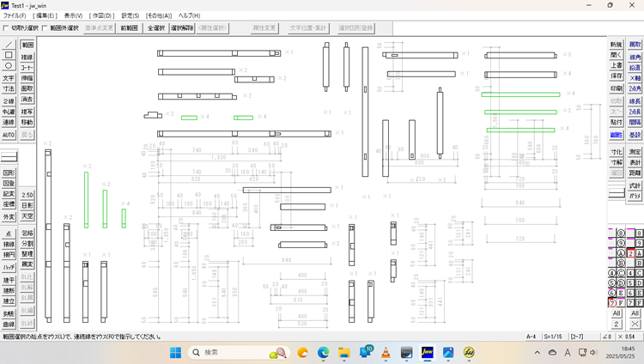Click the 印刷 print tool button
Viewport: 644px width, 364px height.
coord(616,88)
